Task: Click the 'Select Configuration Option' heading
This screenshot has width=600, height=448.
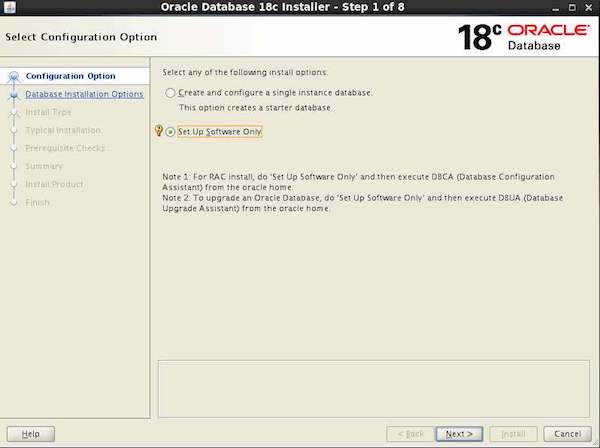Action: (x=81, y=37)
